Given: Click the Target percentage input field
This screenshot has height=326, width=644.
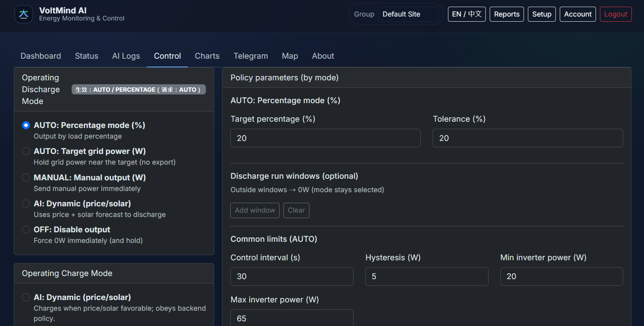Looking at the screenshot, I should [x=325, y=138].
